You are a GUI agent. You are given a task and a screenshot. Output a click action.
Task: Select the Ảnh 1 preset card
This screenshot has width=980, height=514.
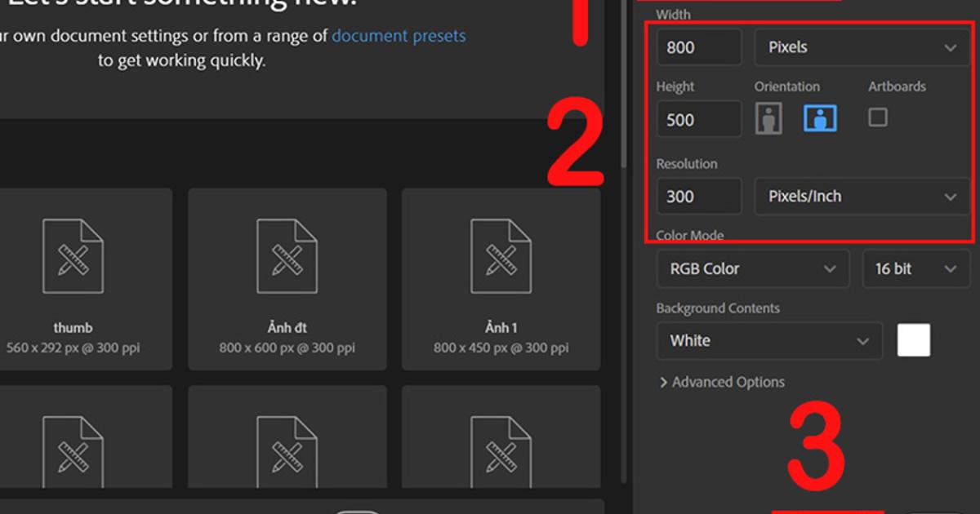(x=501, y=278)
